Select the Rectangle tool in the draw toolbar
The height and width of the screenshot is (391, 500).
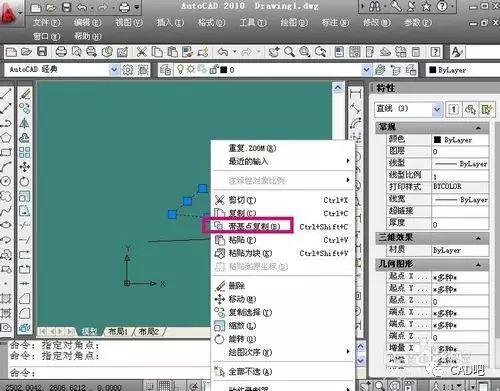tap(6, 152)
